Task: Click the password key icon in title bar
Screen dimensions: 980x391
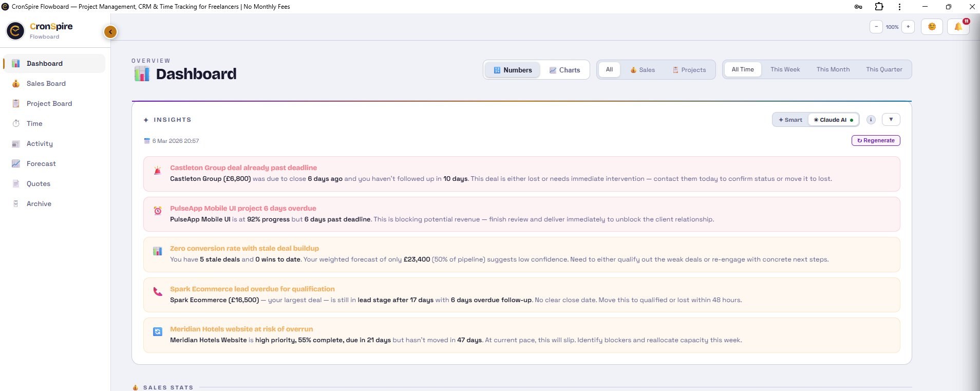Action: (858, 7)
